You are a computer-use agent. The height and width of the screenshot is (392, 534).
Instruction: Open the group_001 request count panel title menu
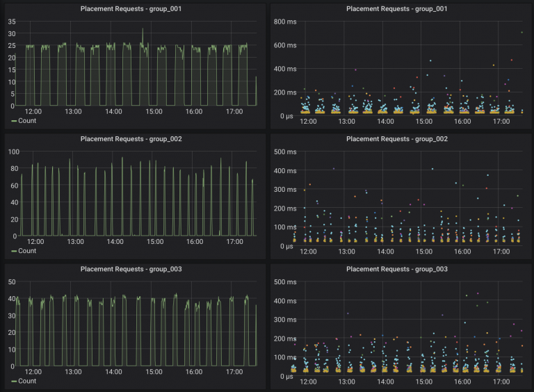pyautogui.click(x=131, y=9)
